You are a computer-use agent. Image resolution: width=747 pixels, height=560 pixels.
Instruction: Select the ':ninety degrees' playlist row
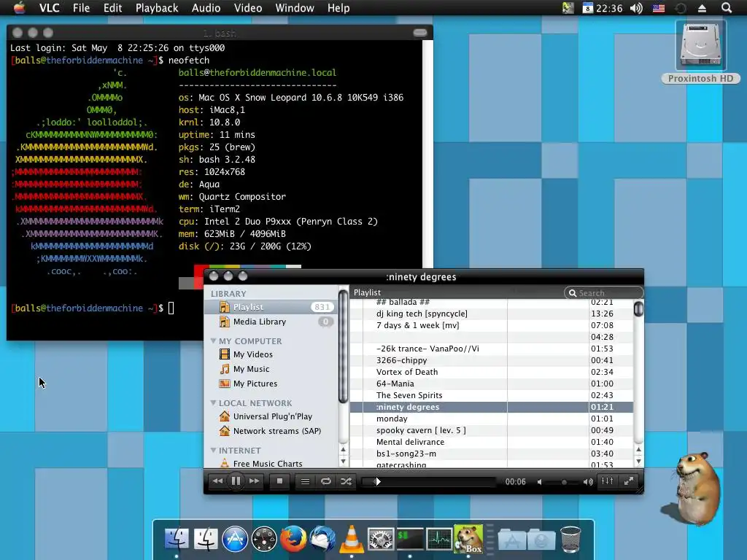pyautogui.click(x=492, y=407)
